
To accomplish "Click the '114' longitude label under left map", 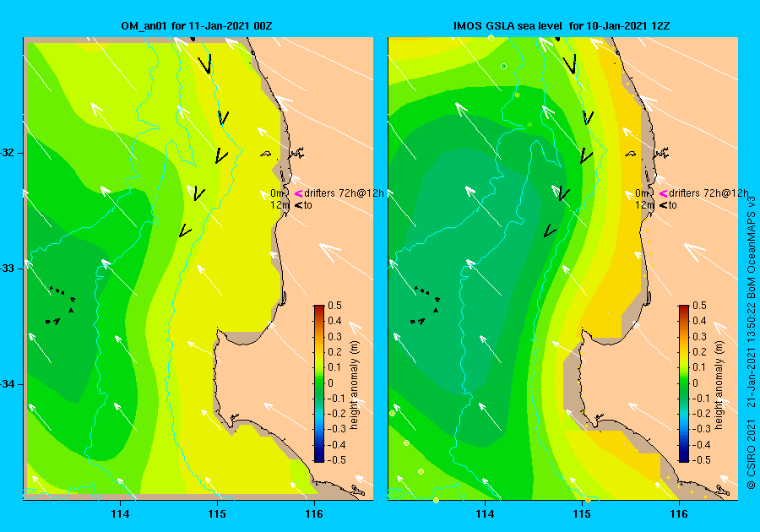I will pos(120,514).
